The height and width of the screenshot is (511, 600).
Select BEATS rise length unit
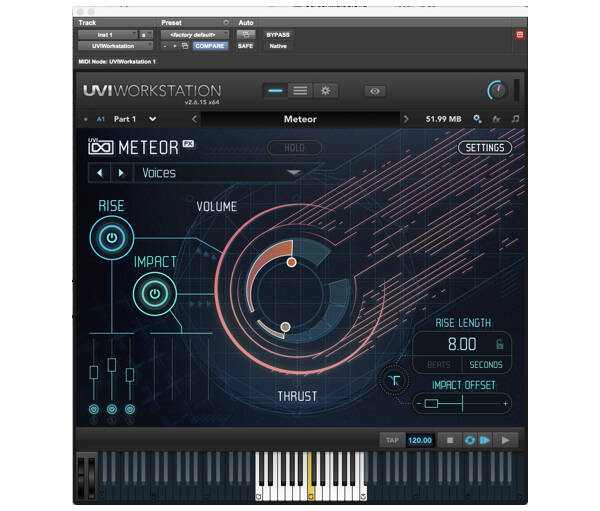439,365
